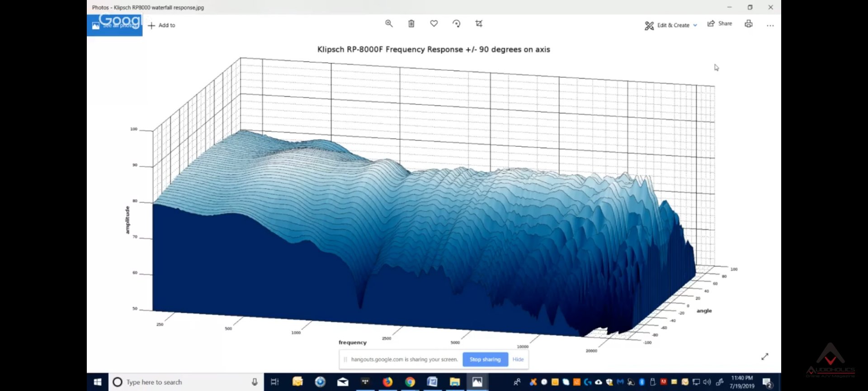The height and width of the screenshot is (391, 868).
Task: Open the volume speaker icon in tray
Action: pos(707,382)
